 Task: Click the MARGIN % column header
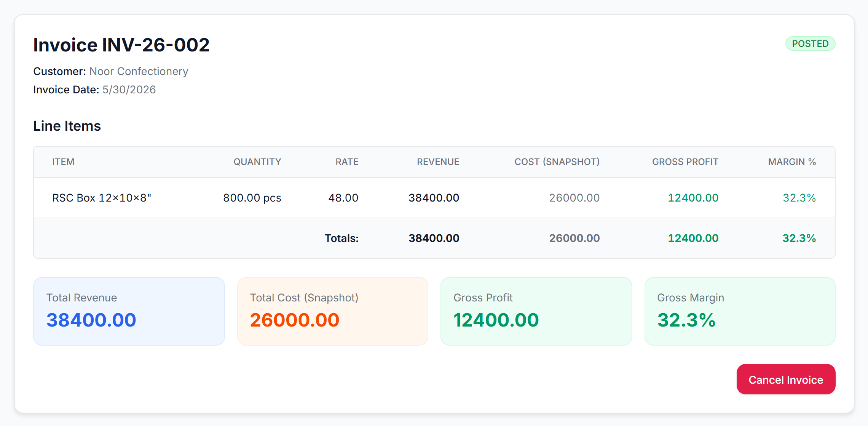coord(792,162)
